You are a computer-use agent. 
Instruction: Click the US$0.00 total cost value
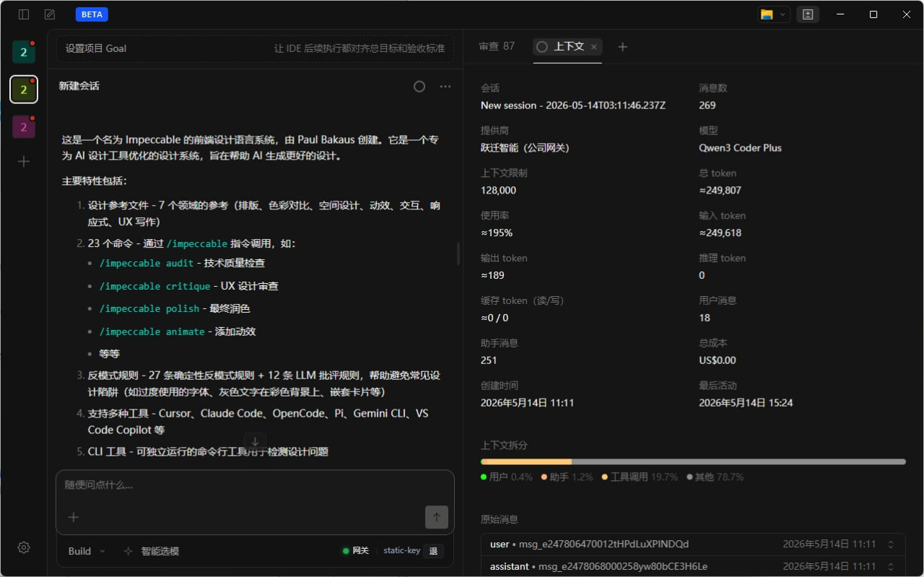pyautogui.click(x=718, y=360)
